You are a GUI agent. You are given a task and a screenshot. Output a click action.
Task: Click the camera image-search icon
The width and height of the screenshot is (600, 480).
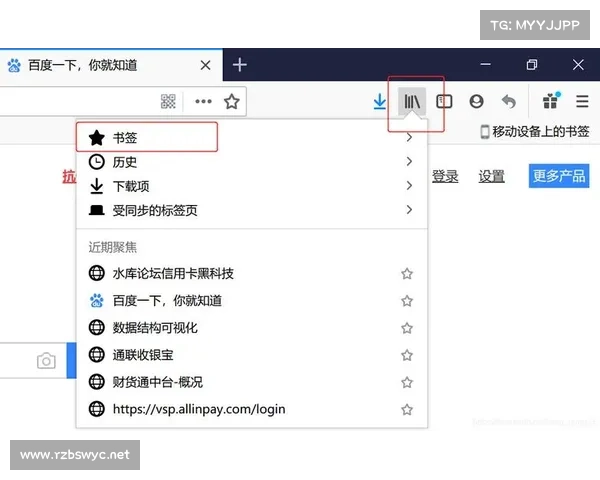[x=46, y=361]
